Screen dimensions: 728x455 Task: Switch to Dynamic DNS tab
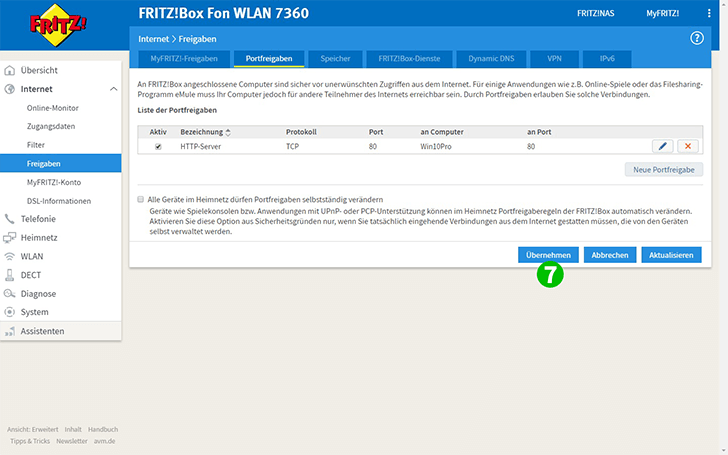pos(491,58)
